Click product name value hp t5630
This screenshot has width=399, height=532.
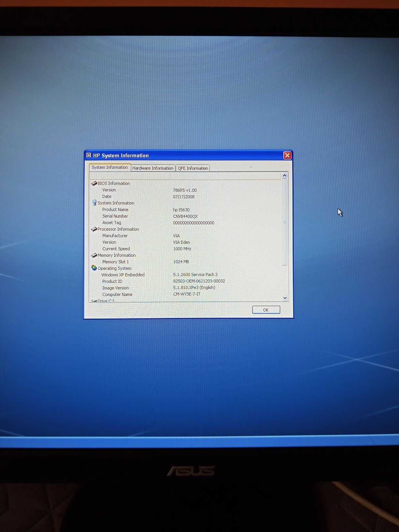pyautogui.click(x=181, y=210)
